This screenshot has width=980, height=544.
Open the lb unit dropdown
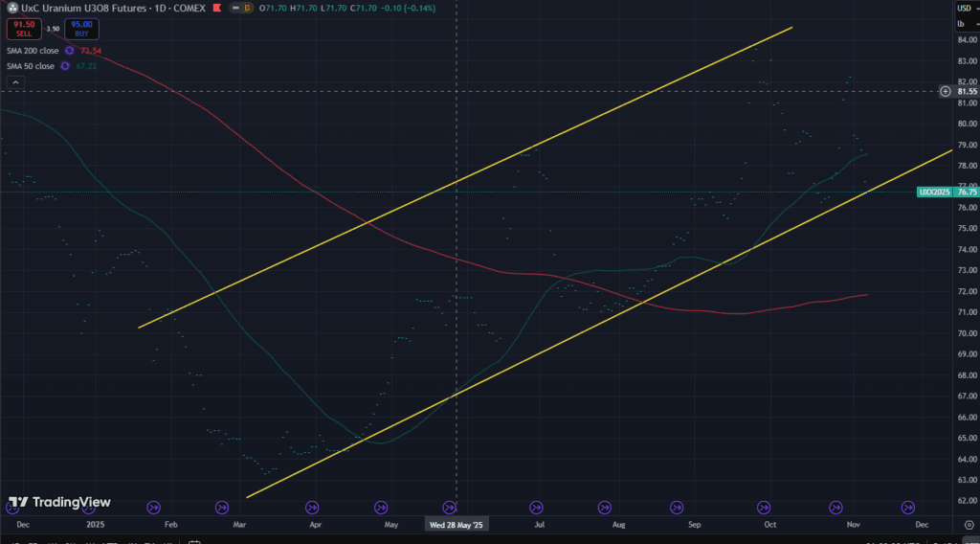962,22
